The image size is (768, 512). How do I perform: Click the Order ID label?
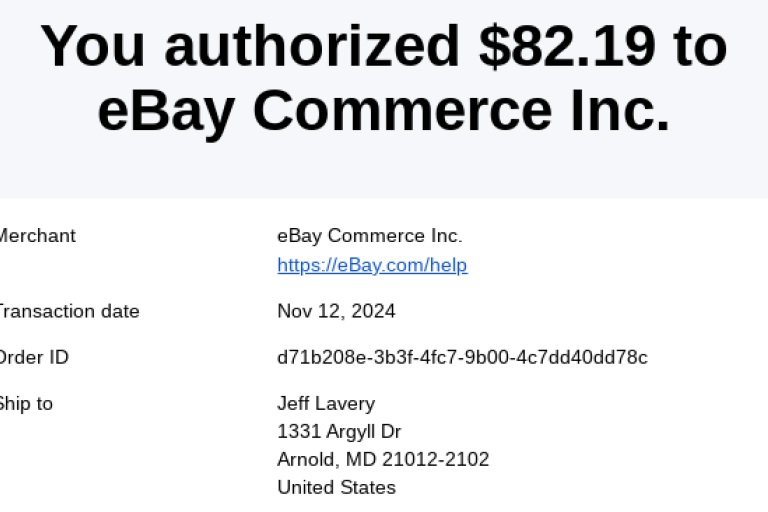(33, 357)
